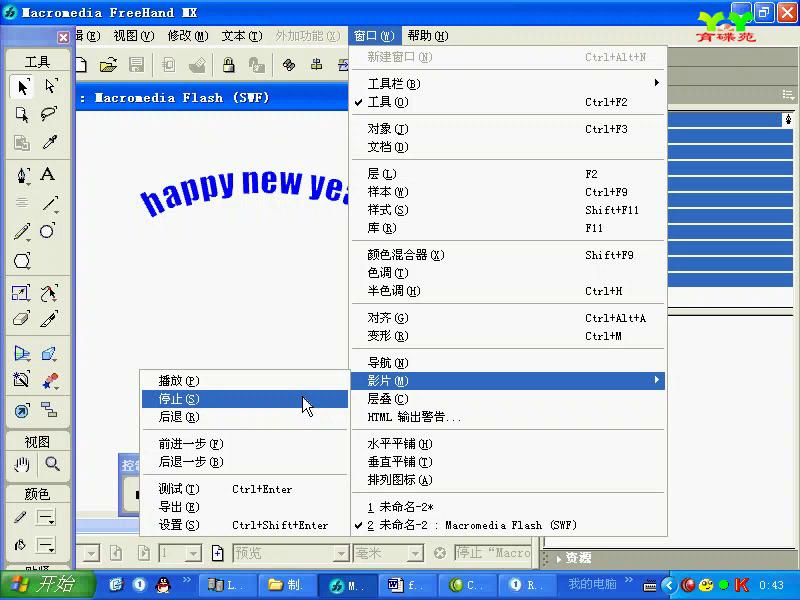Expand the 工具栏(B) submenu
Image resolution: width=800 pixels, height=600 pixels.
coord(509,83)
